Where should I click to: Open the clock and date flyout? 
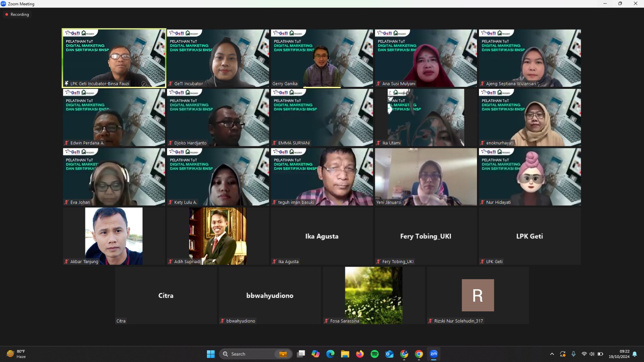tap(619, 354)
